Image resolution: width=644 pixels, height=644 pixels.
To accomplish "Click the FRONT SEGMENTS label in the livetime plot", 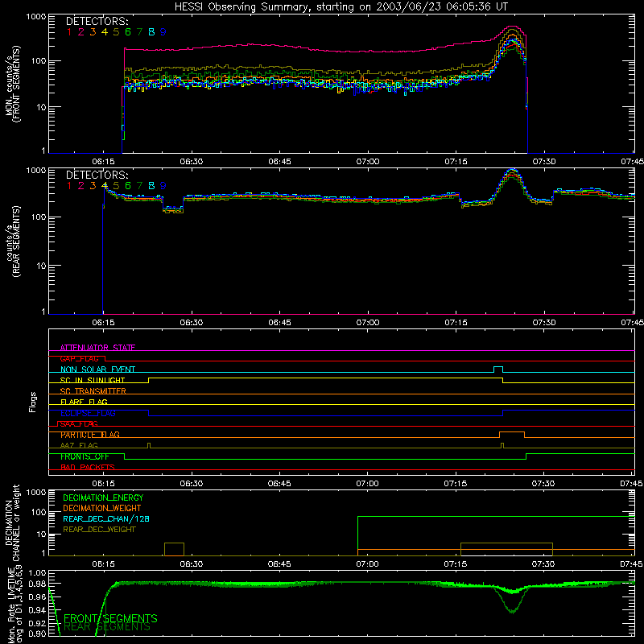I will point(110,618).
